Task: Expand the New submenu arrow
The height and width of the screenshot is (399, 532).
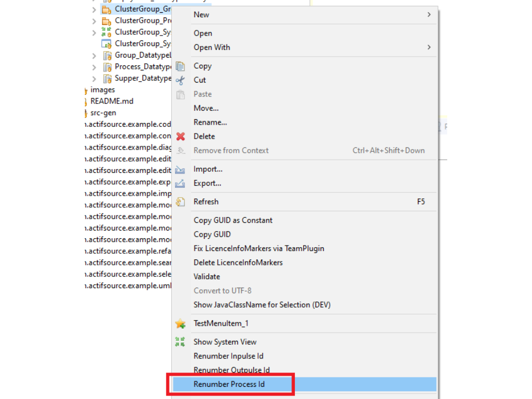Action: [429, 14]
